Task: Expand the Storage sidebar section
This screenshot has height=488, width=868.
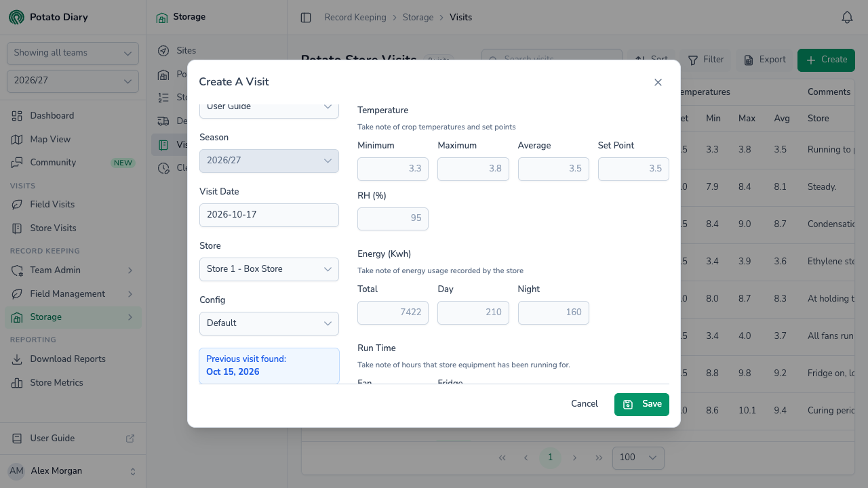Action: (x=73, y=317)
